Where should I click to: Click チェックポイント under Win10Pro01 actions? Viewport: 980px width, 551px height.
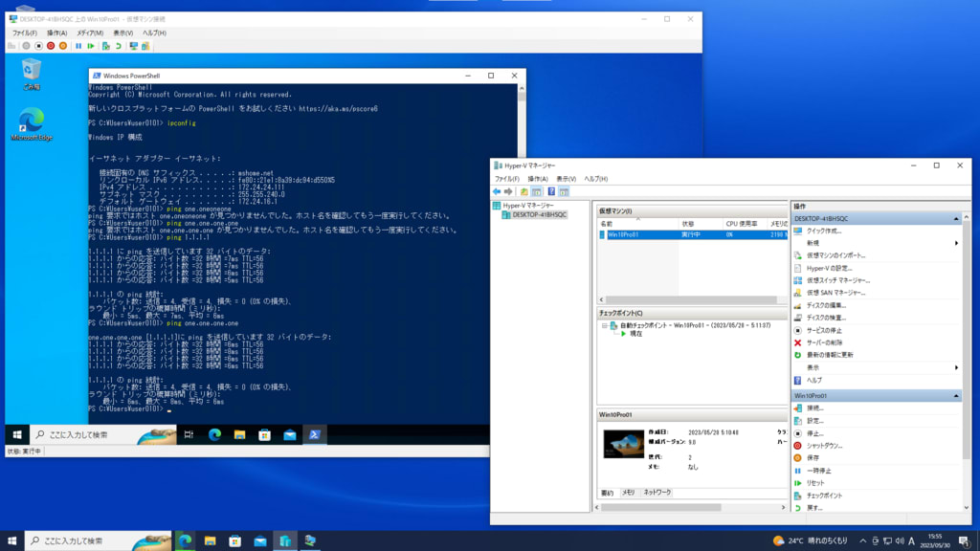pos(824,496)
